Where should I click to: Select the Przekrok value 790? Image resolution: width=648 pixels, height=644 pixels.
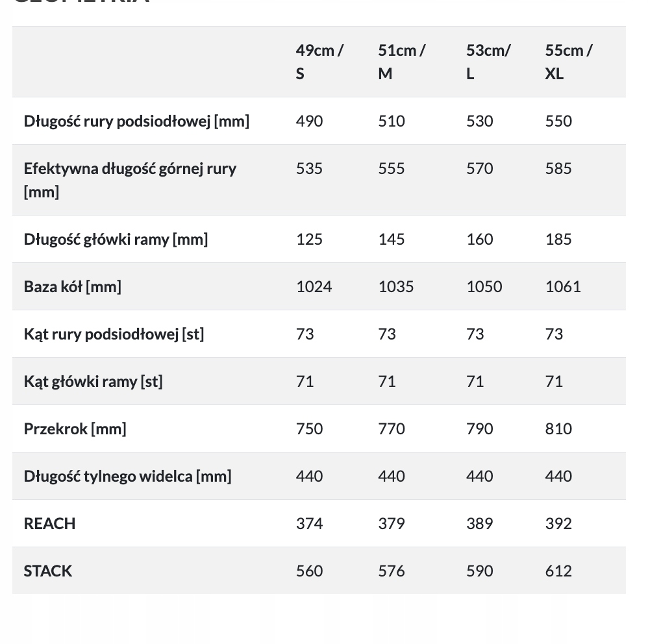click(479, 429)
